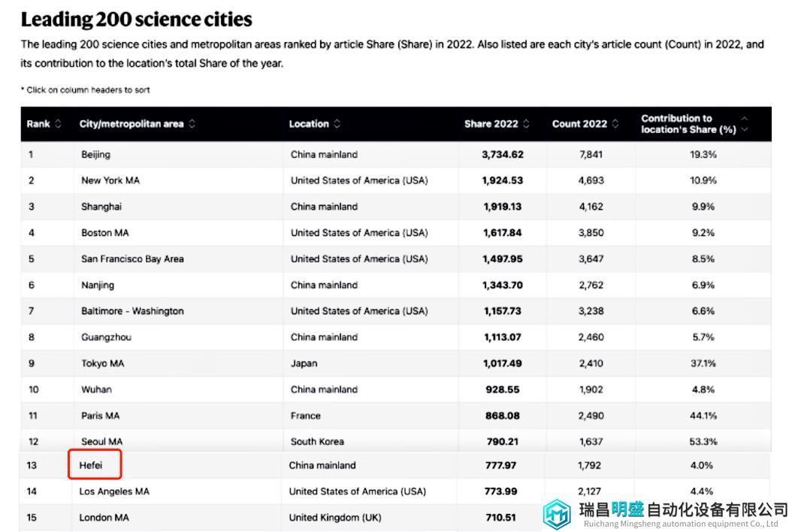This screenshot has width=789, height=532.
Task: Click Tokyo's contribution 37.1%
Action: pyautogui.click(x=703, y=364)
